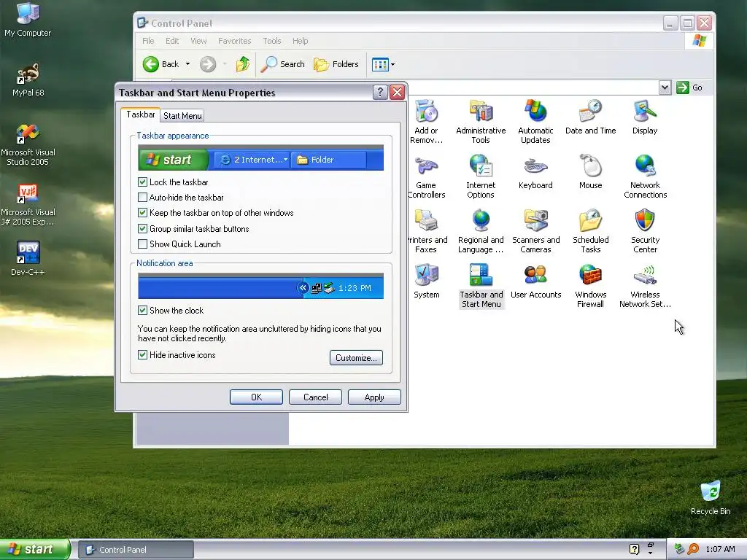Screen dimensions: 747x560
Task: Open the Wireless Network Setup icon
Action: pyautogui.click(x=645, y=286)
